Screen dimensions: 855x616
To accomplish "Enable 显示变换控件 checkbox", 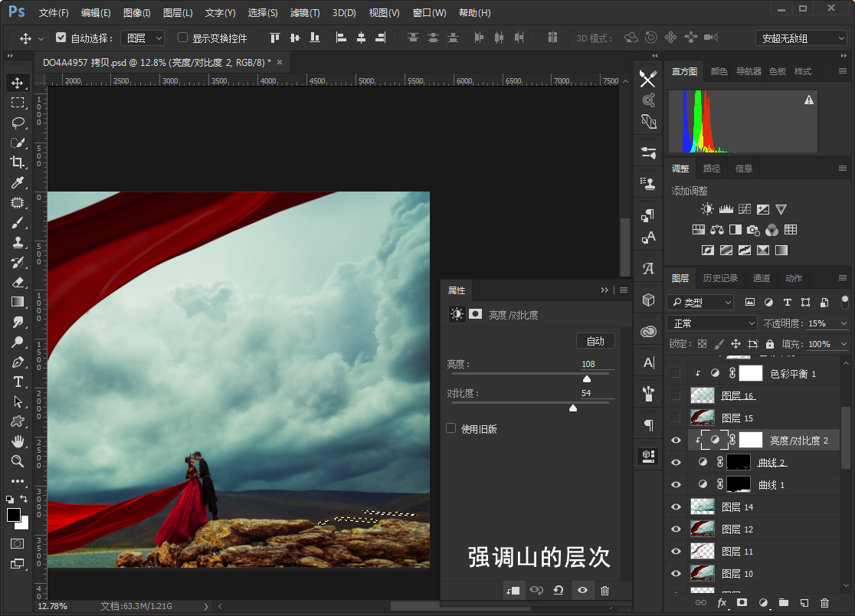I will pos(182,38).
